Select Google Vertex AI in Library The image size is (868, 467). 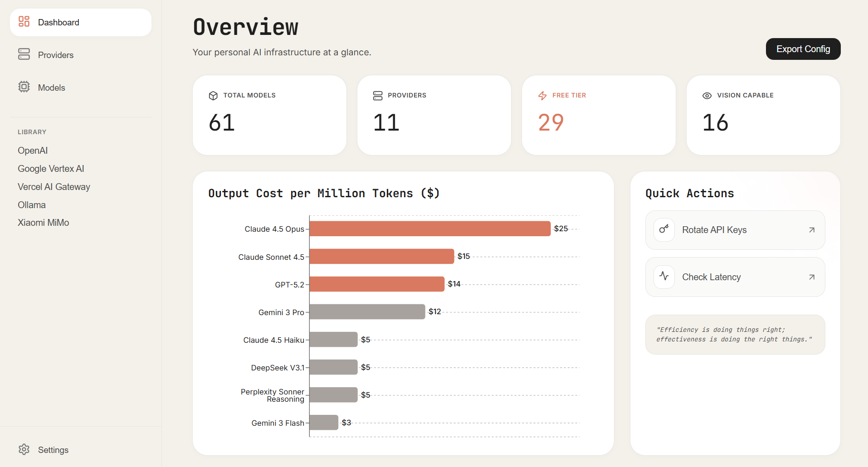[x=51, y=169]
